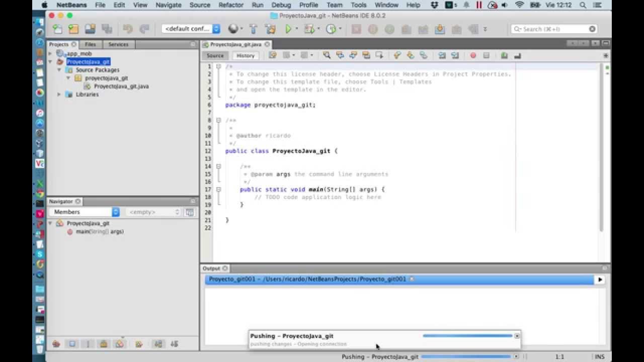
Task: Click the Profile Project toolbar icon
Action: pyautogui.click(x=331, y=29)
